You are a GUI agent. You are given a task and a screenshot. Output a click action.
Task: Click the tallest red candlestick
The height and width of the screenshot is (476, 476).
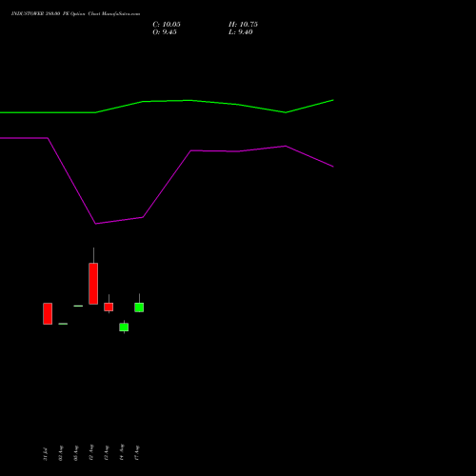93,284
